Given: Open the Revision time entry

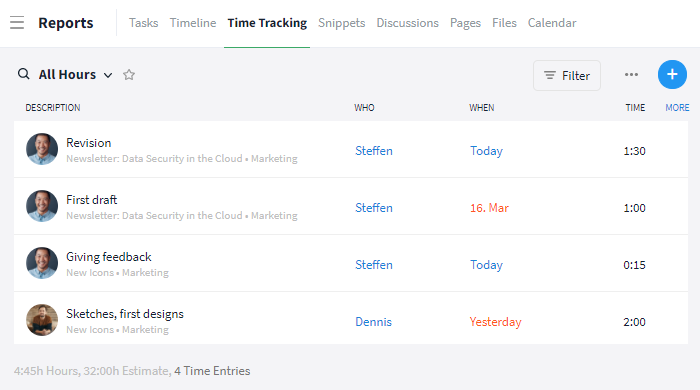Looking at the screenshot, I should pos(88,143).
